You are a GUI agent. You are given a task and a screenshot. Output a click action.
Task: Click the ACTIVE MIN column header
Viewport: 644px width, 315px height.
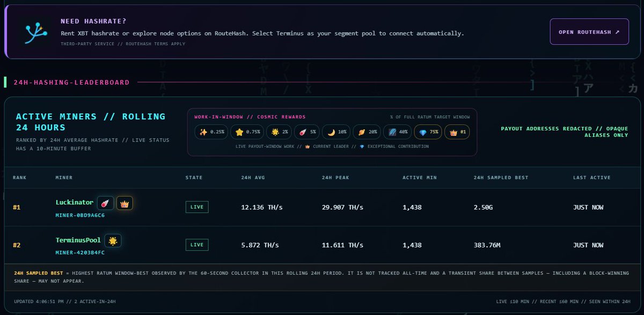(419, 177)
